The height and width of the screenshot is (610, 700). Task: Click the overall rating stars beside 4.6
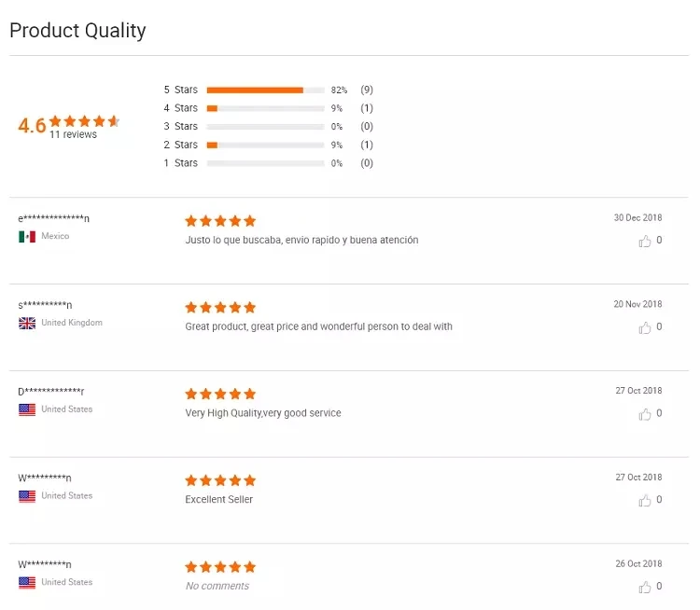(x=85, y=120)
